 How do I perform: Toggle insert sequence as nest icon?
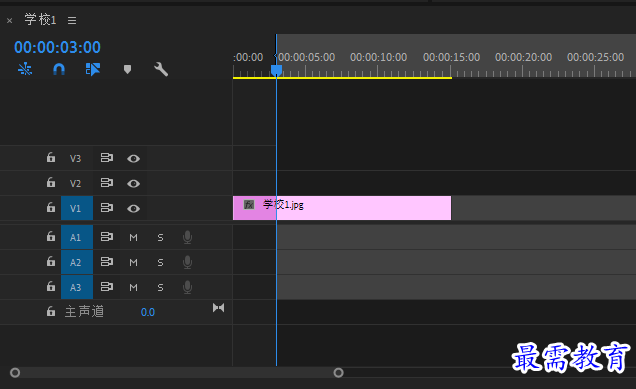coord(25,69)
